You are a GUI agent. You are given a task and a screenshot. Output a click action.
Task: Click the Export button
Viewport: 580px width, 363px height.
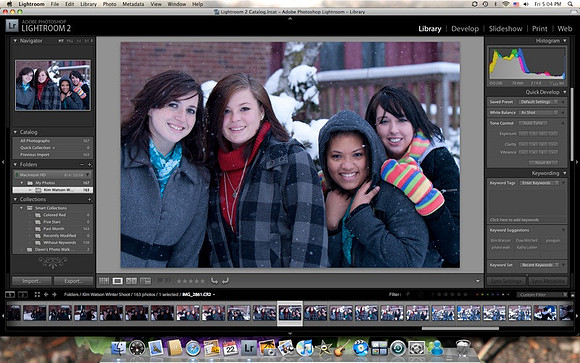(73, 281)
